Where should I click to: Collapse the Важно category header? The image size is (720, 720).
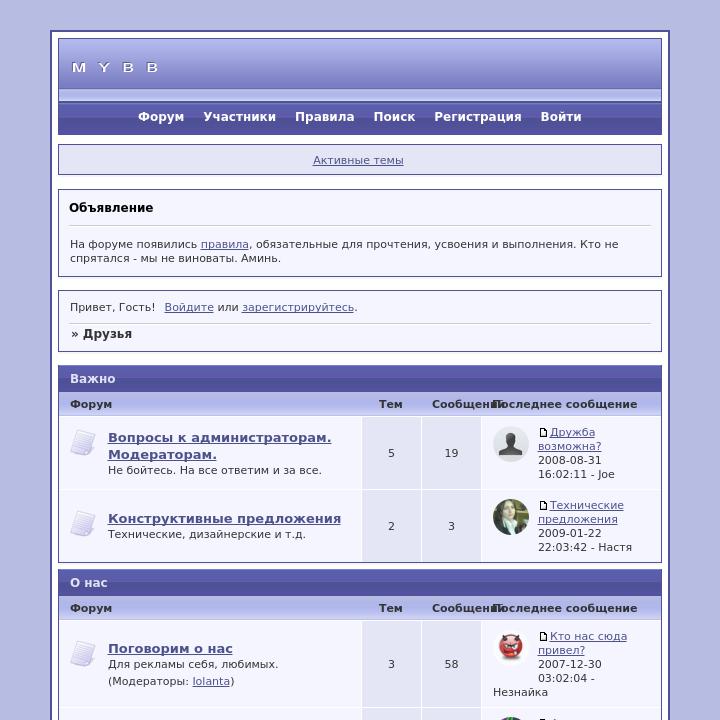click(360, 379)
